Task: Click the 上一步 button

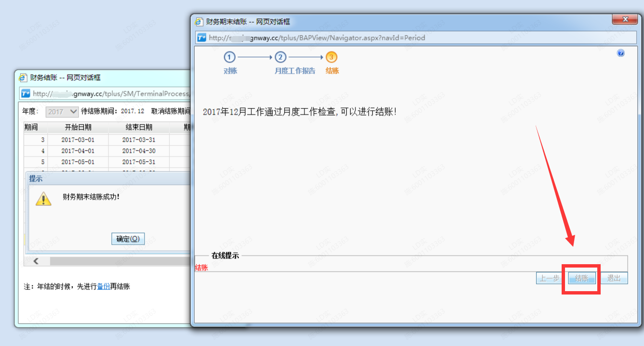Action: 550,278
